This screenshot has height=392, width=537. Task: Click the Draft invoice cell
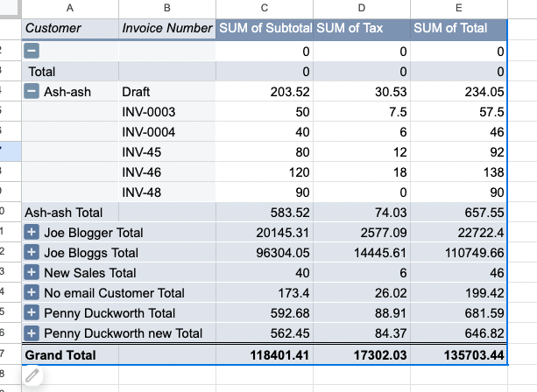[x=166, y=92]
